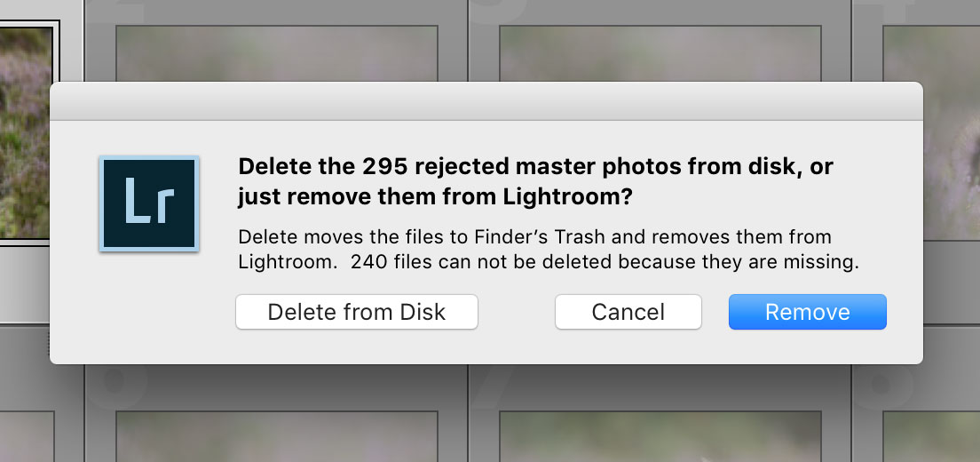Select the partially visible thumbnail in cell 5
Viewport: 980px width, 462px height.
click(27, 436)
